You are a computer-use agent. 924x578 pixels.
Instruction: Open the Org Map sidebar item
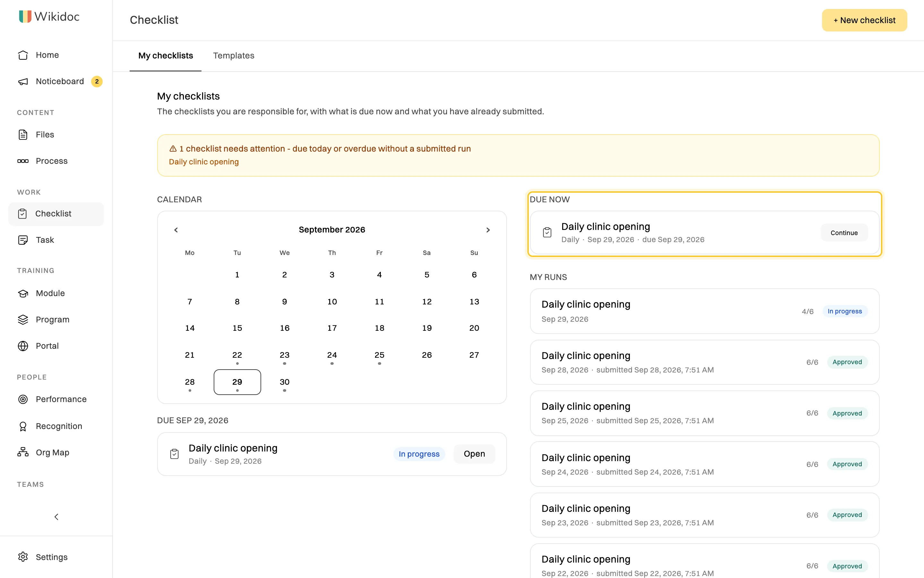pos(56,452)
